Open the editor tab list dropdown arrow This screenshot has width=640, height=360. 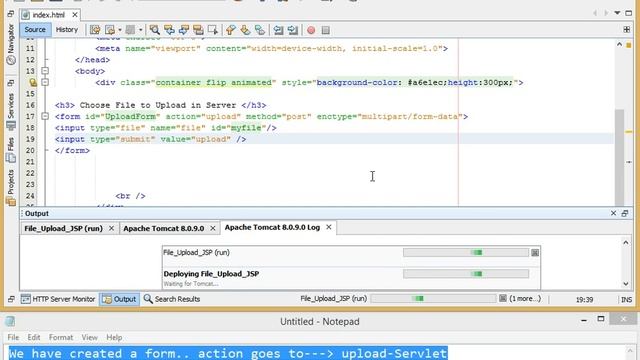(617, 13)
